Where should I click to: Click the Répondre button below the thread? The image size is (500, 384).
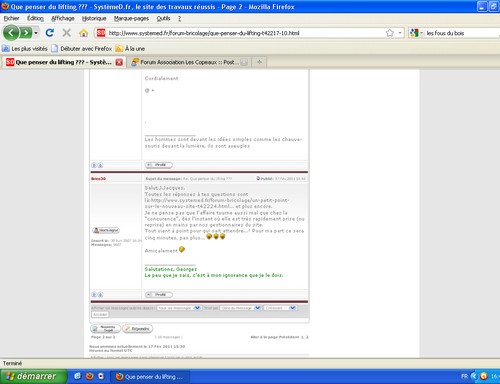[x=137, y=329]
